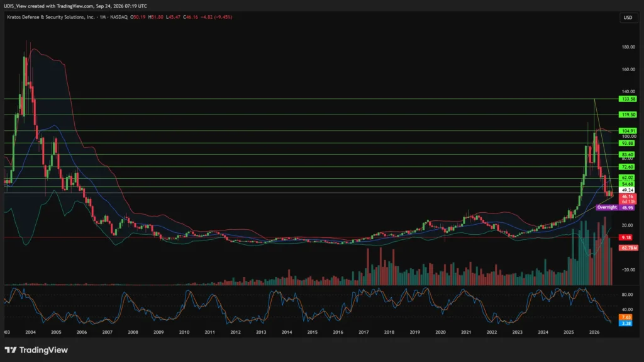
Task: Click the 2026 year on time axis
Action: coord(594,332)
